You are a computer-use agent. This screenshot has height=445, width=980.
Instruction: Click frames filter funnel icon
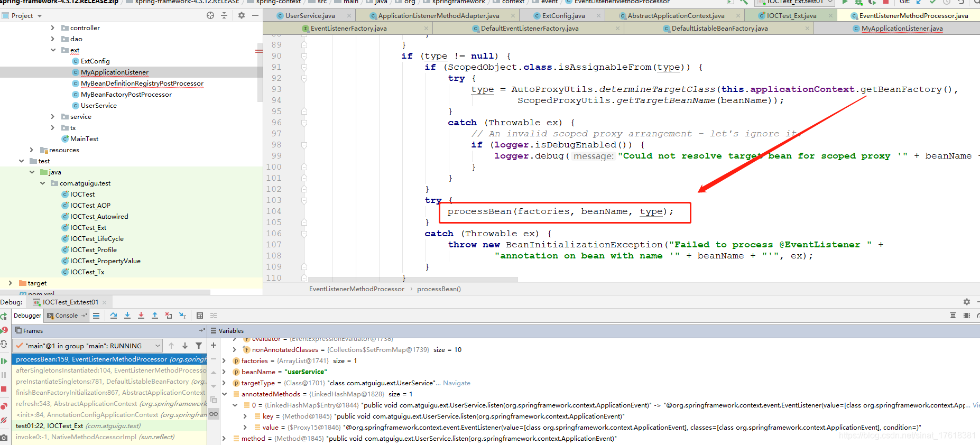click(x=199, y=346)
